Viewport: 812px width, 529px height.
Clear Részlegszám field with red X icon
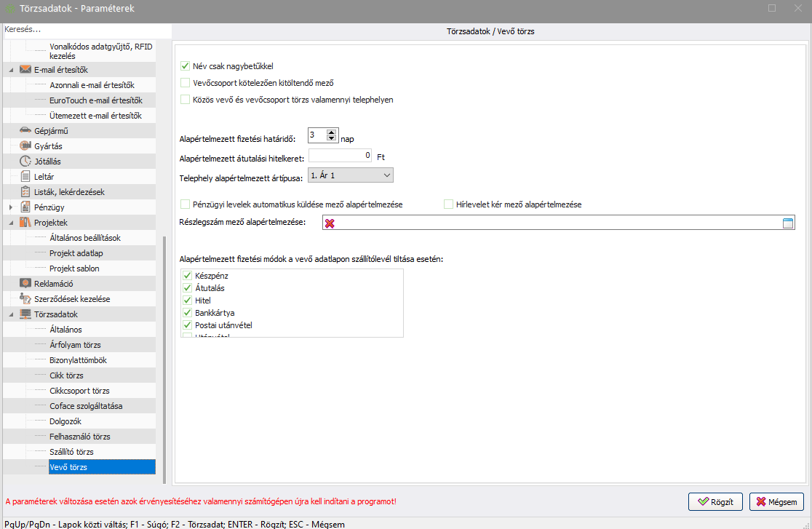(330, 223)
